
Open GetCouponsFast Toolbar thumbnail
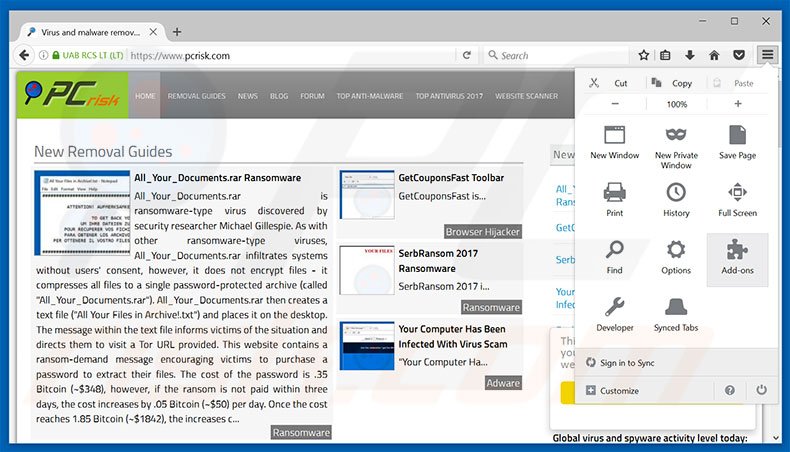(x=367, y=195)
